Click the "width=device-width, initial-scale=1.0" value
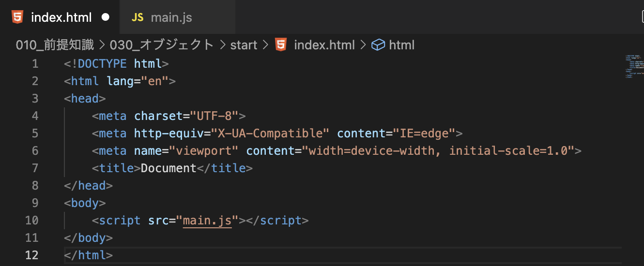Screen dimensions: 644x266 439,151
